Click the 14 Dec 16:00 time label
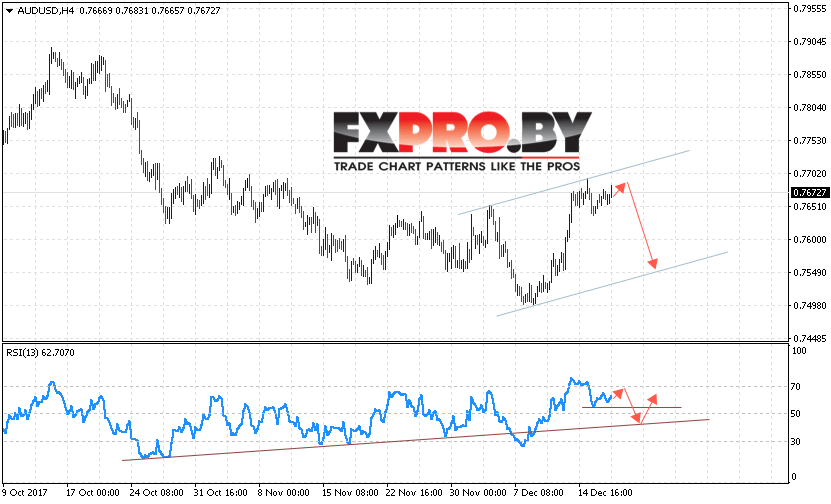Screen dimensions: 831x504 tap(605, 493)
